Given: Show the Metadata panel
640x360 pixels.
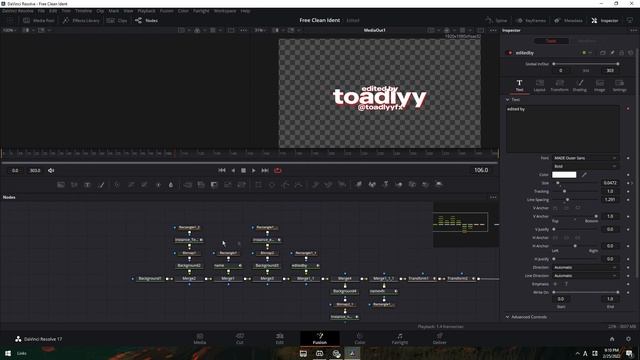Looking at the screenshot, I should click(x=569, y=20).
